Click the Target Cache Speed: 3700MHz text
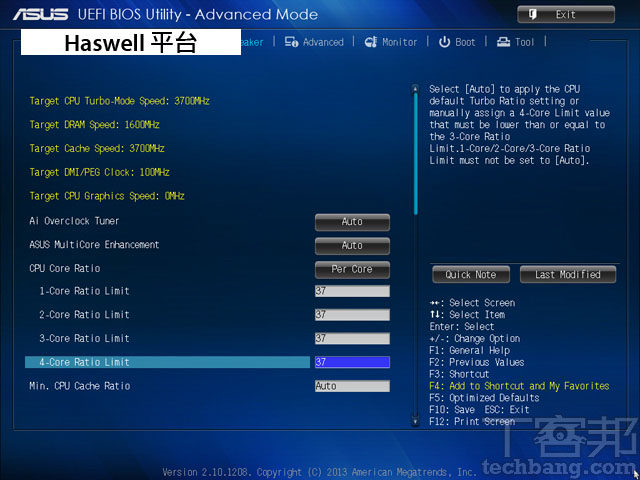Screen dimensions: 640x480 (x=97, y=148)
